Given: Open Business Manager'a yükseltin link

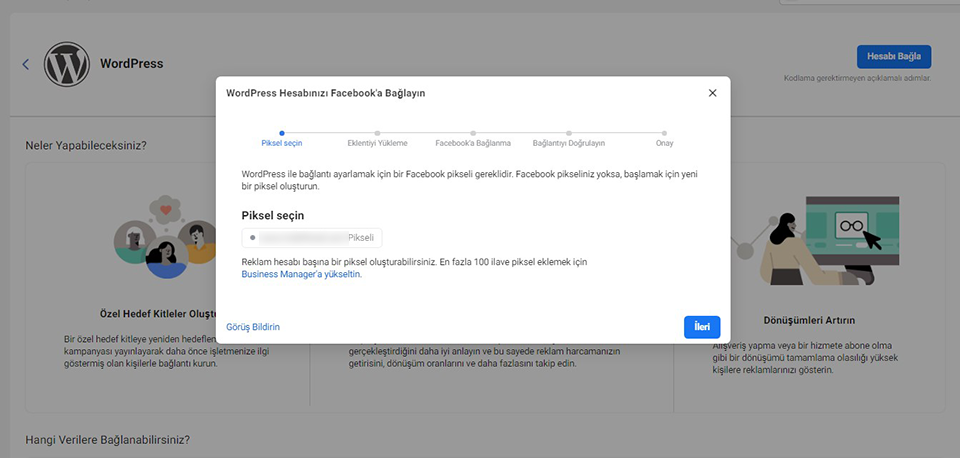Looking at the screenshot, I should pyautogui.click(x=302, y=274).
